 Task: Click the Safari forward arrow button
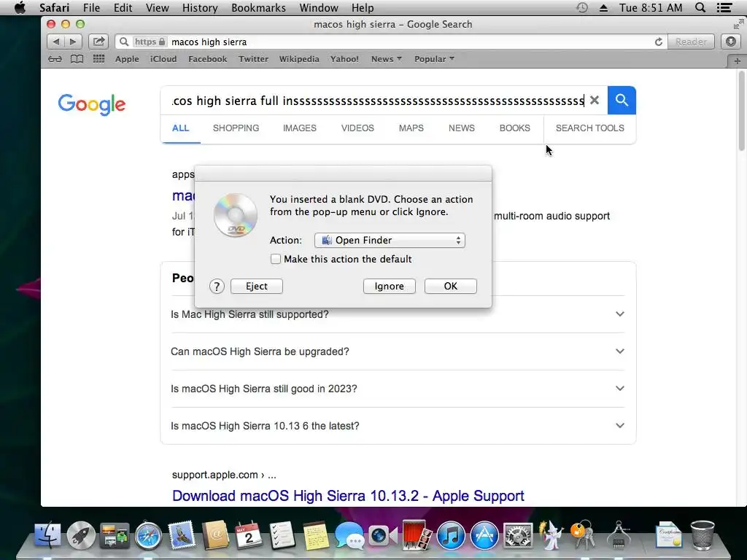pyautogui.click(x=74, y=42)
